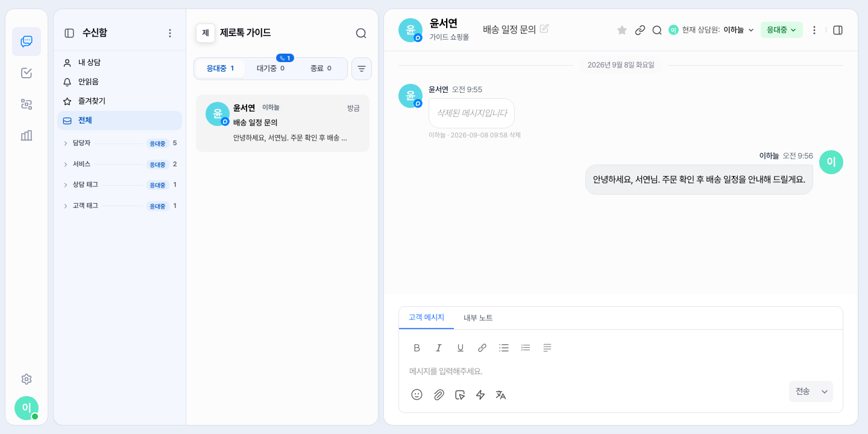Image resolution: width=868 pixels, height=434 pixels.
Task: Switch to the 내부 노트 tab
Action: pyautogui.click(x=478, y=318)
